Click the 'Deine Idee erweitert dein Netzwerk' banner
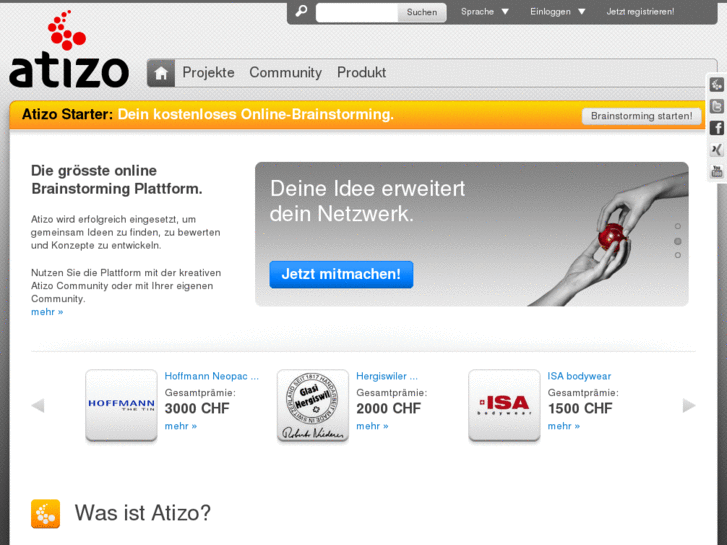The width and height of the screenshot is (727, 545). coord(472,234)
